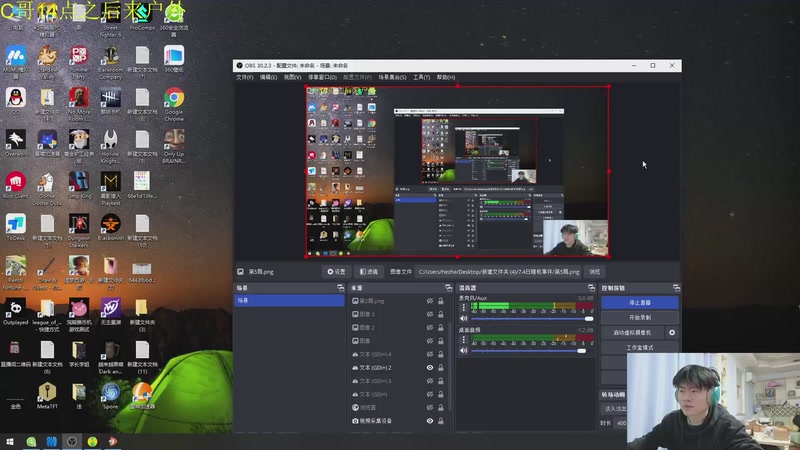The height and width of the screenshot is (450, 800).
Task: Open QQ penguin desktop icon
Action: click(16, 101)
